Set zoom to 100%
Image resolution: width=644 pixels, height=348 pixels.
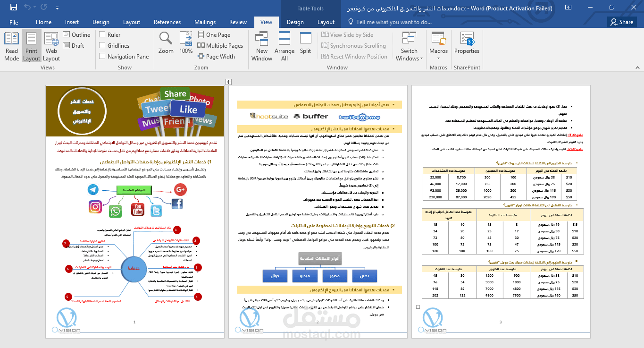186,45
